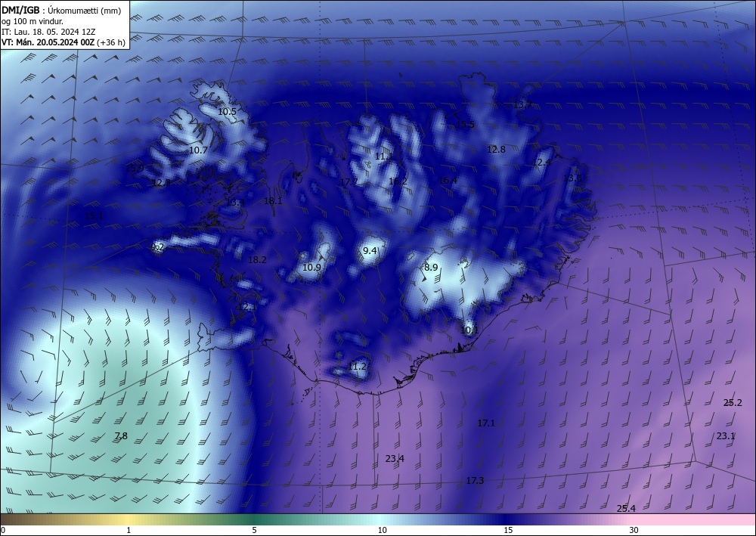
Task: Click the 16.2 value on the map
Action: [x=398, y=181]
